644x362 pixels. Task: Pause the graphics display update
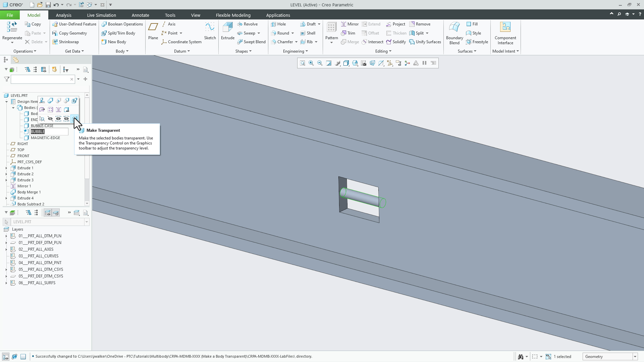(424, 63)
